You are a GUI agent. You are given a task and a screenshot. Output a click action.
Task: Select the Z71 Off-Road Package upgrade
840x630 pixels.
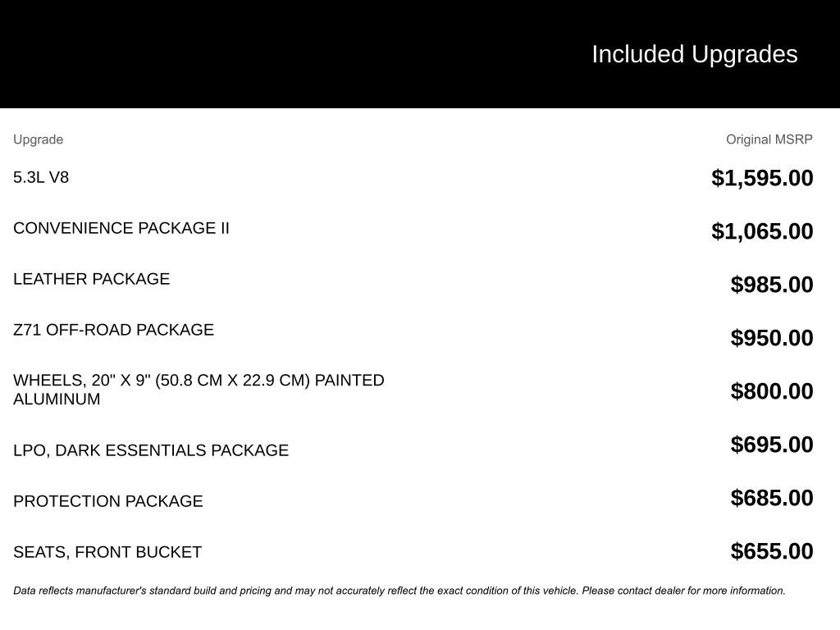113,330
